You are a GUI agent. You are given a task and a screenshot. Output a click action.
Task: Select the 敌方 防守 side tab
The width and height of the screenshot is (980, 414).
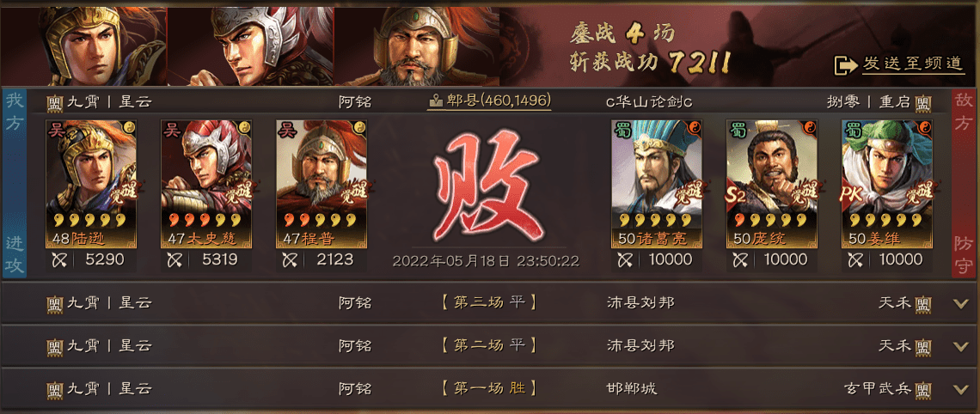tap(965, 184)
